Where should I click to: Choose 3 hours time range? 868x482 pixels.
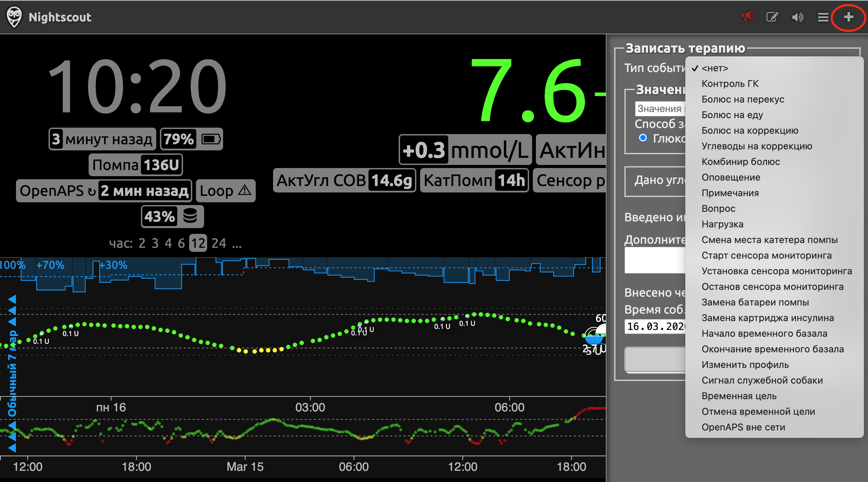(x=155, y=243)
